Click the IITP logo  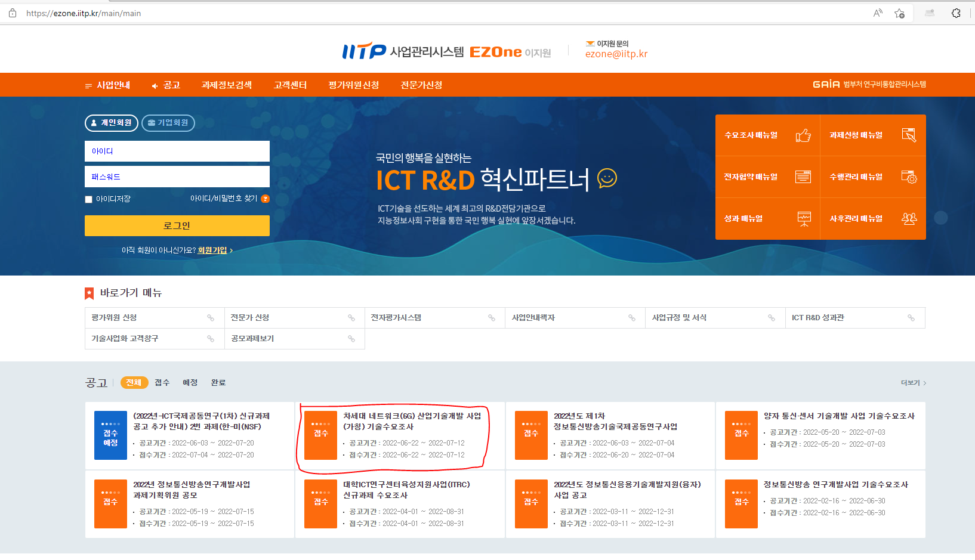pos(364,51)
